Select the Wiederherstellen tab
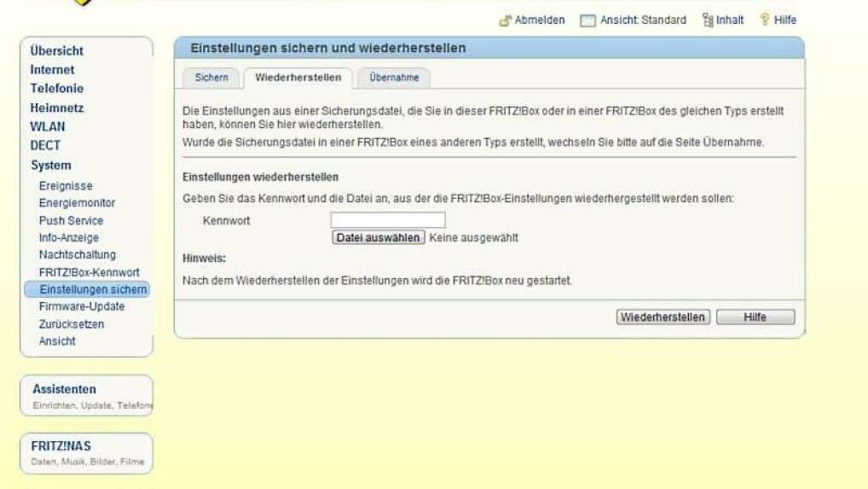 (298, 78)
